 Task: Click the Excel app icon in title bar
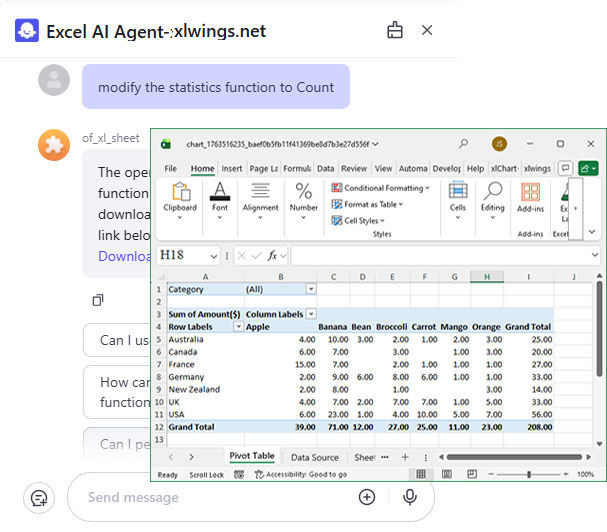click(x=166, y=144)
